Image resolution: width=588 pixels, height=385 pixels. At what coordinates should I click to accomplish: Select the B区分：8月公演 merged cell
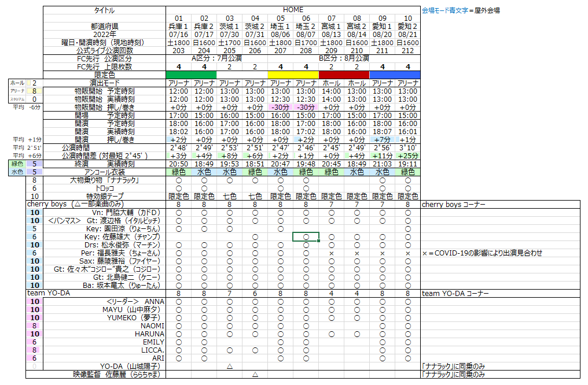(x=344, y=58)
